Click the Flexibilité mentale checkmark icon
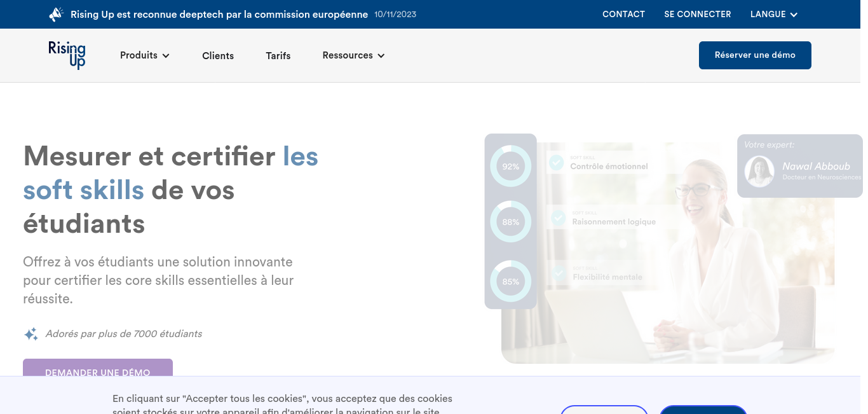This screenshot has width=868, height=414. pos(559,273)
